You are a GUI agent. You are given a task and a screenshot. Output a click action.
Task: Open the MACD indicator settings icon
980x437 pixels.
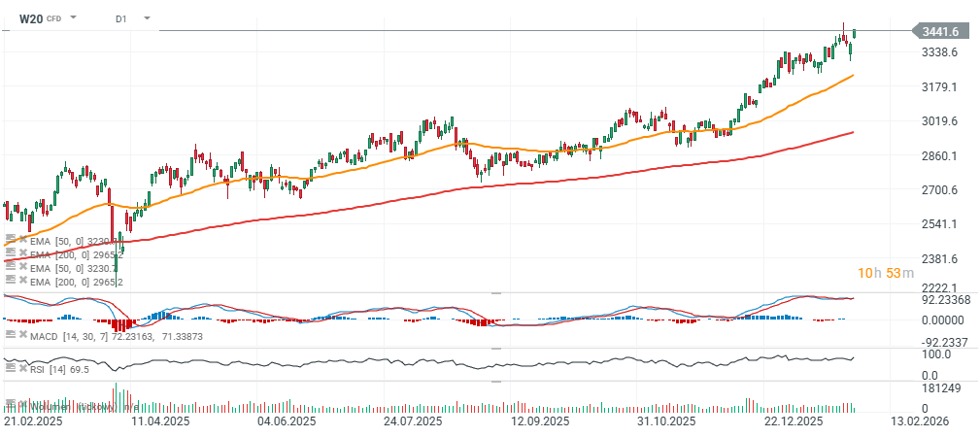pos(10,334)
